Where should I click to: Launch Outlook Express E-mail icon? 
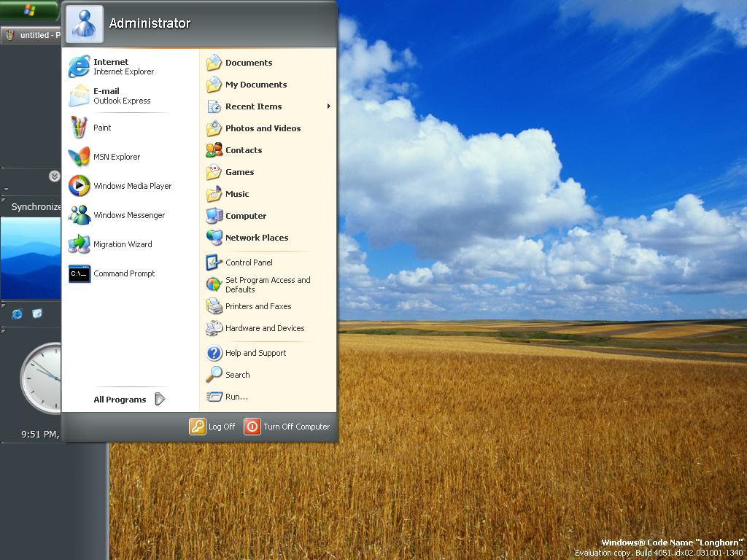click(x=79, y=96)
